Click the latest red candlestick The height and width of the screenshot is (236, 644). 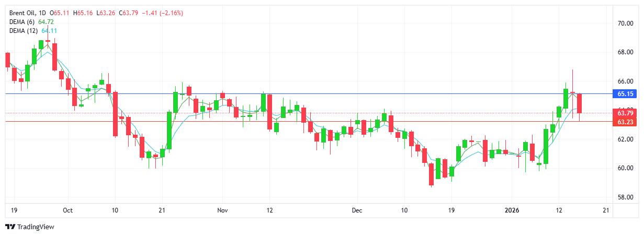(580, 103)
